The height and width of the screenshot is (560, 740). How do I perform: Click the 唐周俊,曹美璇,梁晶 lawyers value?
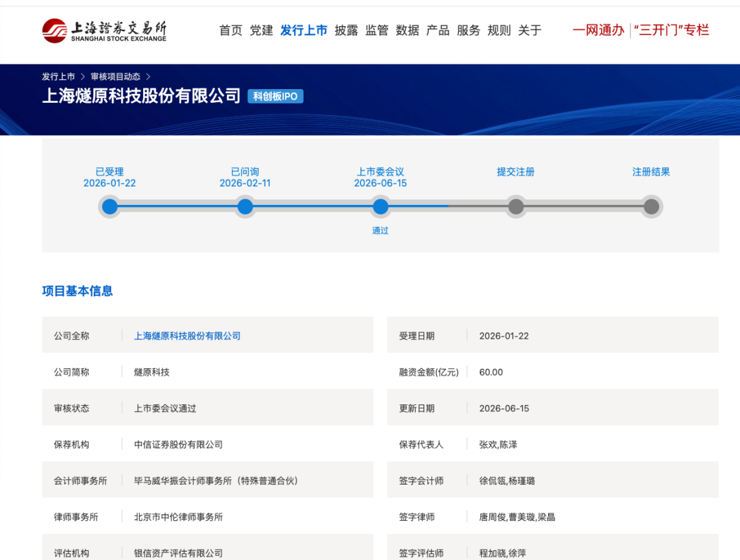(517, 517)
